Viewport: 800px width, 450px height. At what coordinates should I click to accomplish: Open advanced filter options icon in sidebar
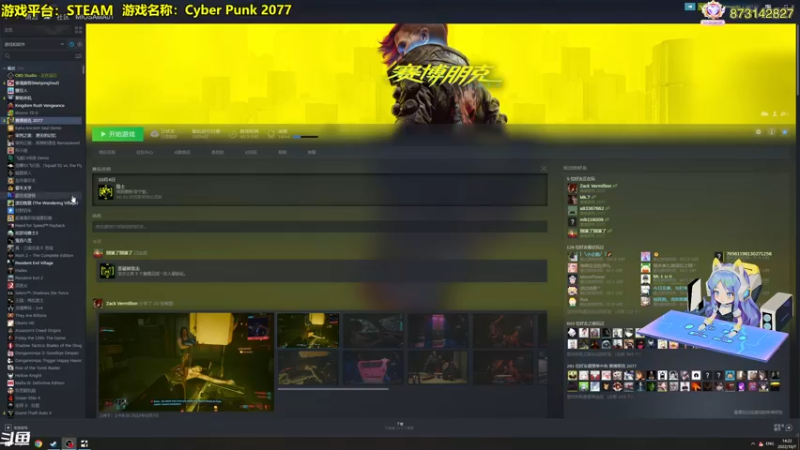78,56
